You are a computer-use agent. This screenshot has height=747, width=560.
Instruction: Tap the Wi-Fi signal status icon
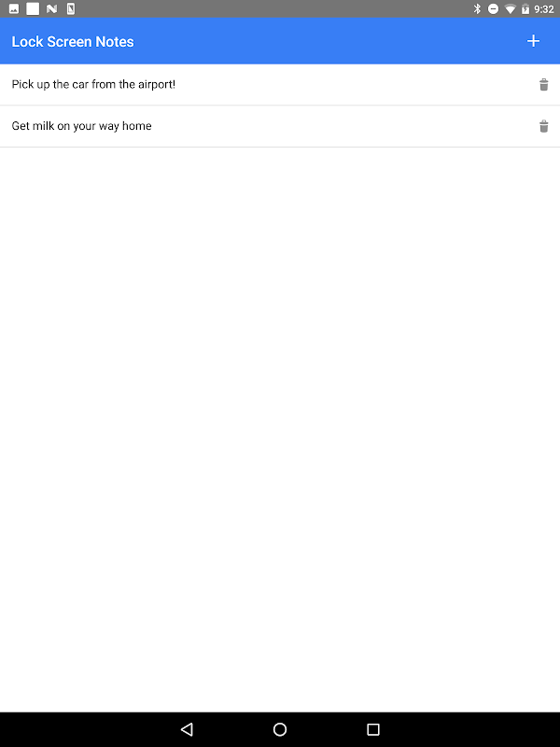point(510,9)
